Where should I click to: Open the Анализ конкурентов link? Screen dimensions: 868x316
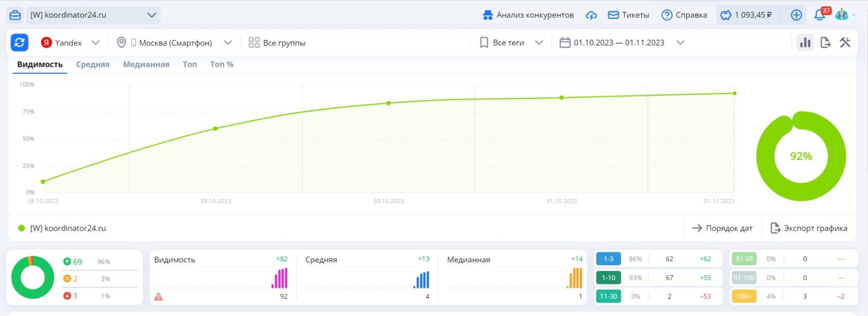pos(528,15)
